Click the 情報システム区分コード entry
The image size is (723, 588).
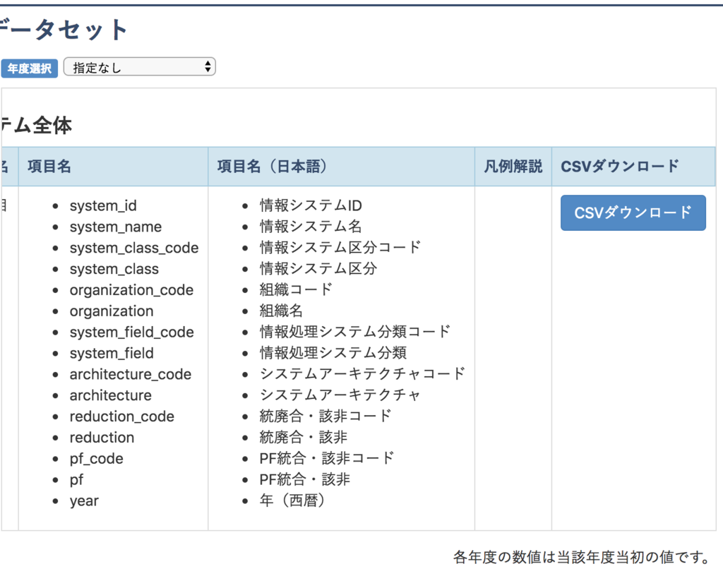pos(340,248)
